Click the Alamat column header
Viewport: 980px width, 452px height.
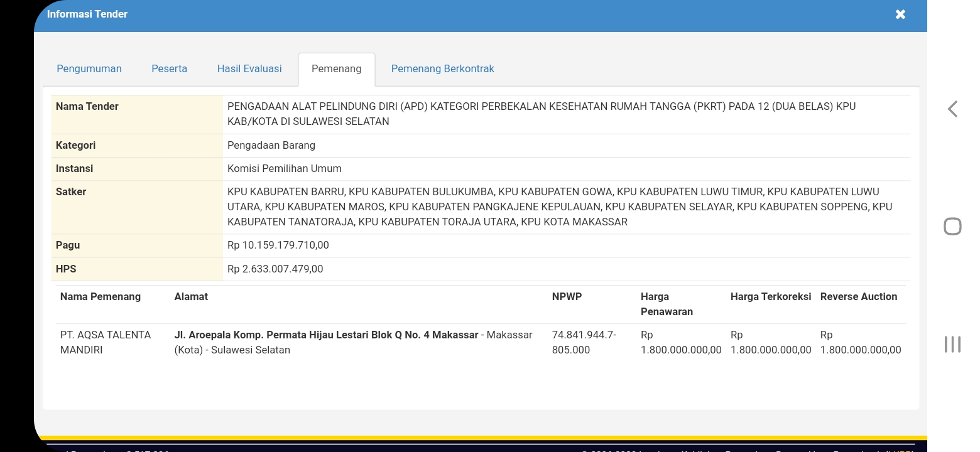tap(191, 296)
